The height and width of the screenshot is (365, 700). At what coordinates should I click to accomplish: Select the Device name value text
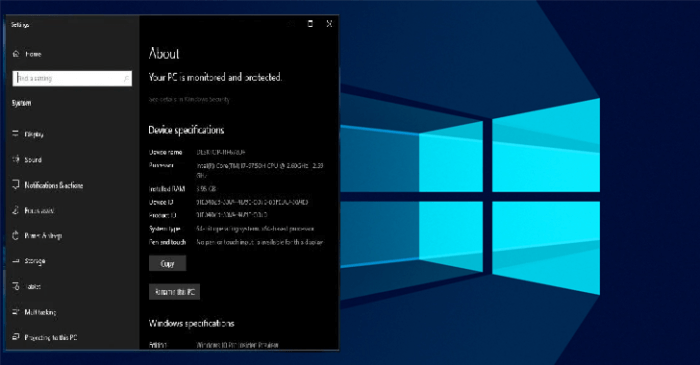[221, 152]
